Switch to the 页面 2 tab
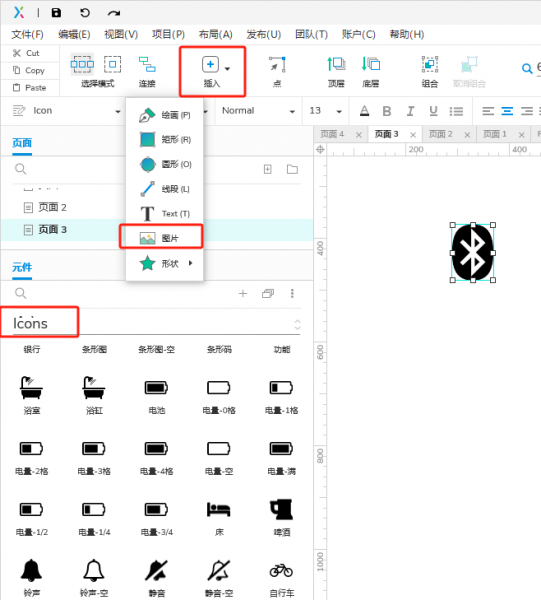This screenshot has height=600, width=541. 440,134
